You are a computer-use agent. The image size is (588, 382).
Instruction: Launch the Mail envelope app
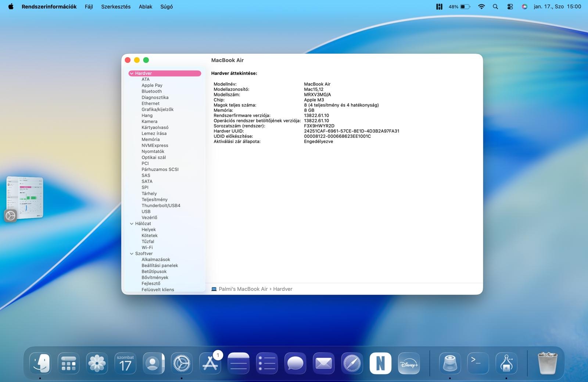click(x=324, y=363)
